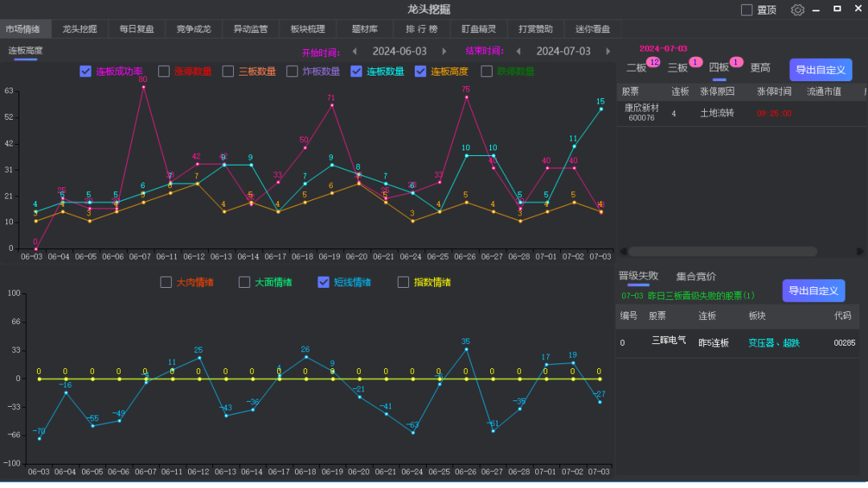Screen dimensions: 868x488
Task: Switch to the 晋级失败 tab
Action: pos(638,276)
